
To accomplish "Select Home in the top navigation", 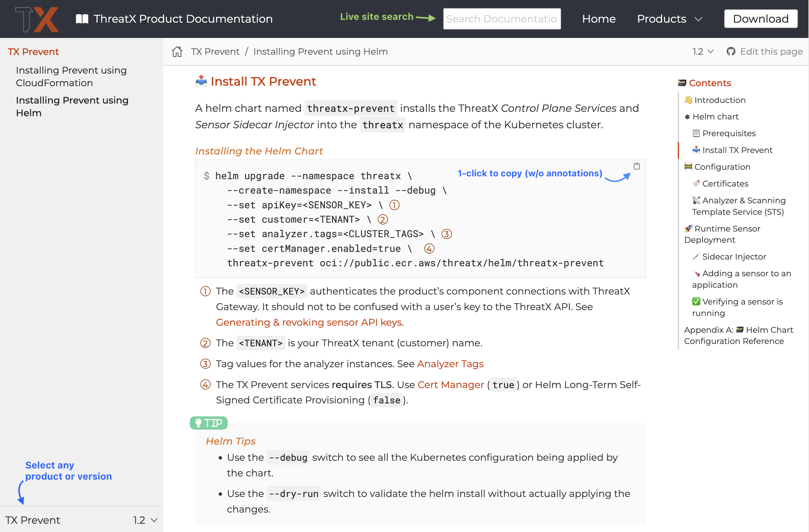I will click(x=599, y=19).
